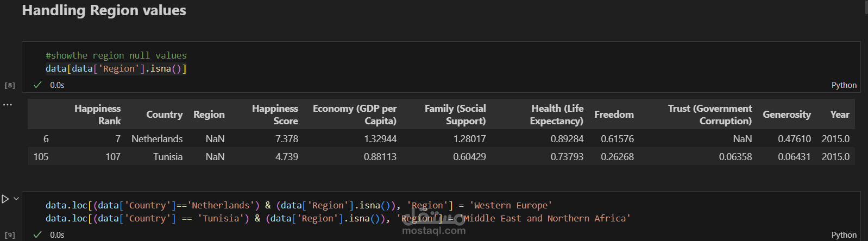
Task: Select the Tunisia cell in the table
Action: tap(168, 157)
